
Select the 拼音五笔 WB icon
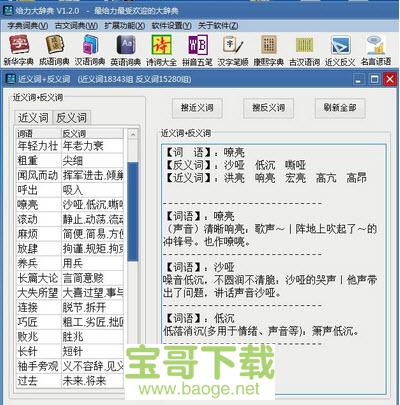click(x=197, y=50)
